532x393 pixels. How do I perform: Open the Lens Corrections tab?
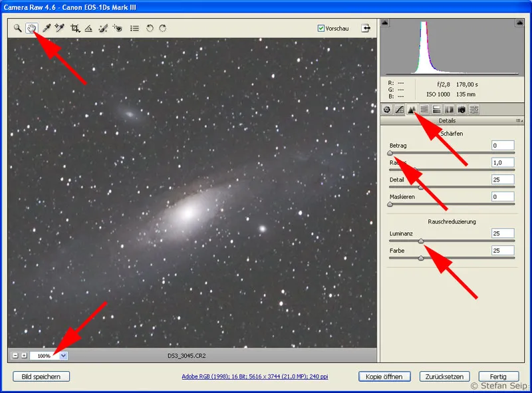coord(449,110)
